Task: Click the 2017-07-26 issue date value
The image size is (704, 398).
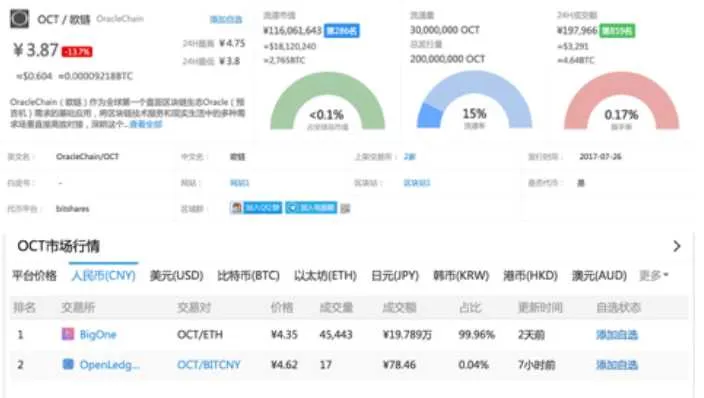Action: point(600,156)
